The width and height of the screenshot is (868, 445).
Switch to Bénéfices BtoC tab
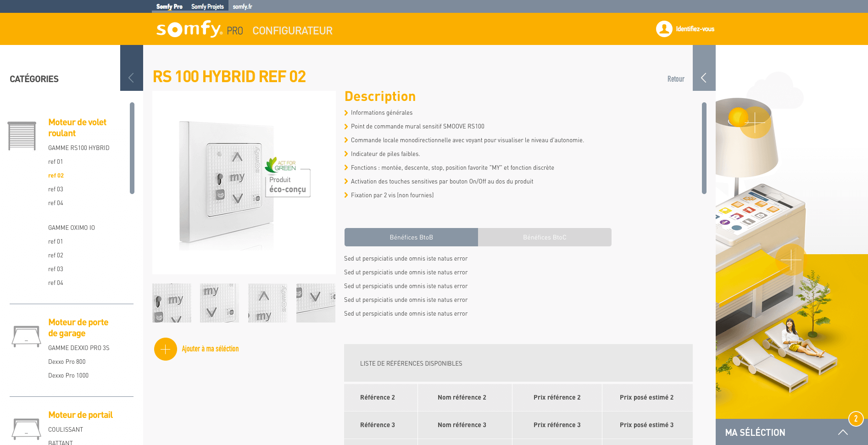pyautogui.click(x=545, y=237)
